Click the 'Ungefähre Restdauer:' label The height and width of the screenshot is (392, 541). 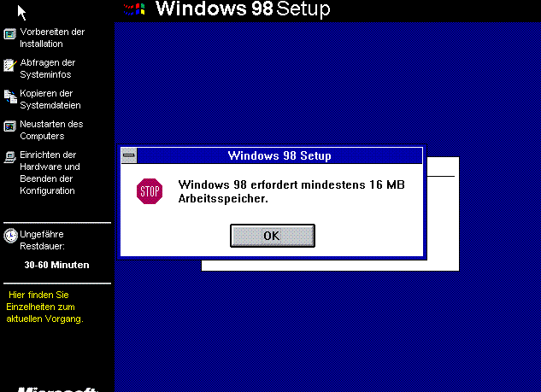point(42,240)
